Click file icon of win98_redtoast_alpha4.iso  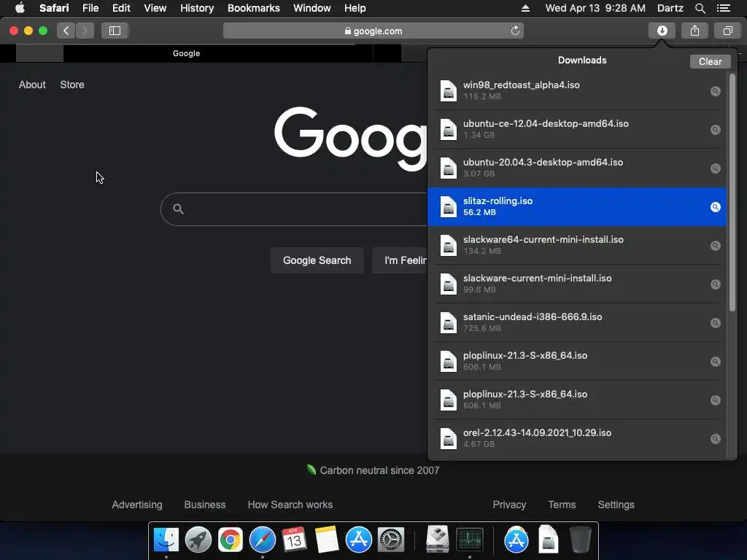[x=449, y=90]
